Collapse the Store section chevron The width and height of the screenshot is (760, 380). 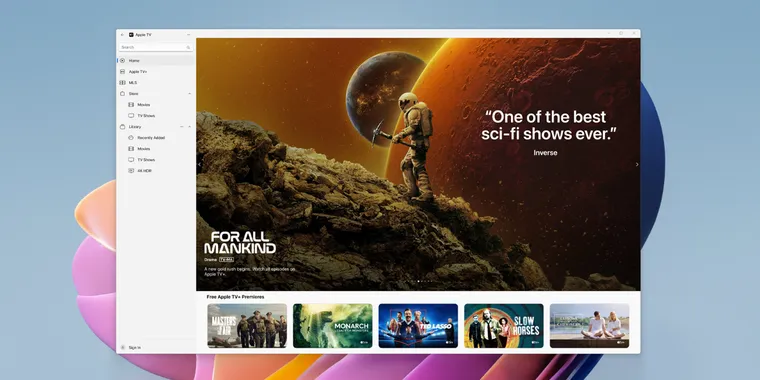(x=190, y=94)
